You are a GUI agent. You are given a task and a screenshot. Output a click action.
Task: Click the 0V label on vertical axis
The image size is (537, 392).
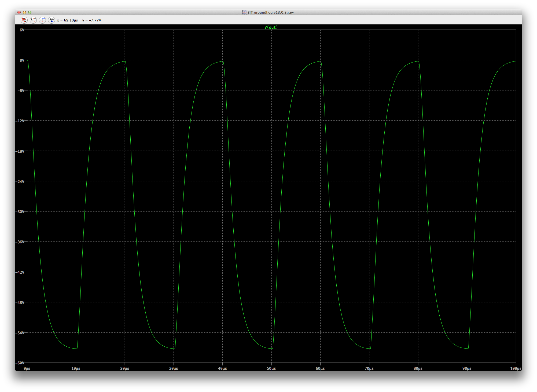[22, 60]
